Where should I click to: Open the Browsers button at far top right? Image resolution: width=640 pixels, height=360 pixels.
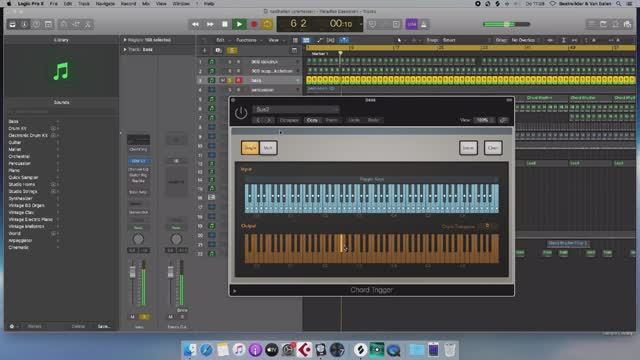coord(628,24)
